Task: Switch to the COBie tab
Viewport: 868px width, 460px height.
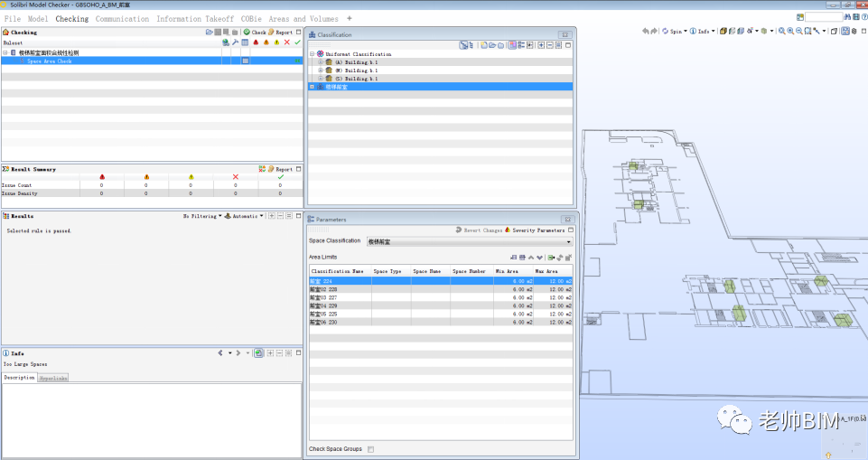Action: click(x=251, y=19)
